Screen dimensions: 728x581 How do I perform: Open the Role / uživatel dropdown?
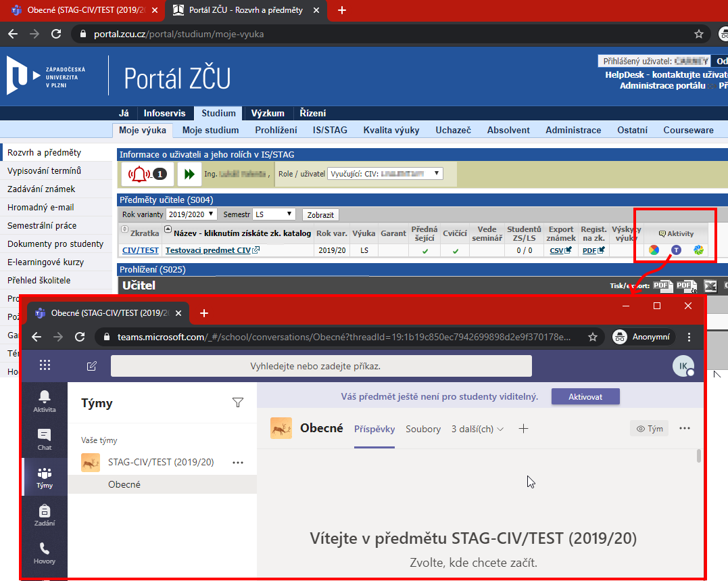(385, 174)
